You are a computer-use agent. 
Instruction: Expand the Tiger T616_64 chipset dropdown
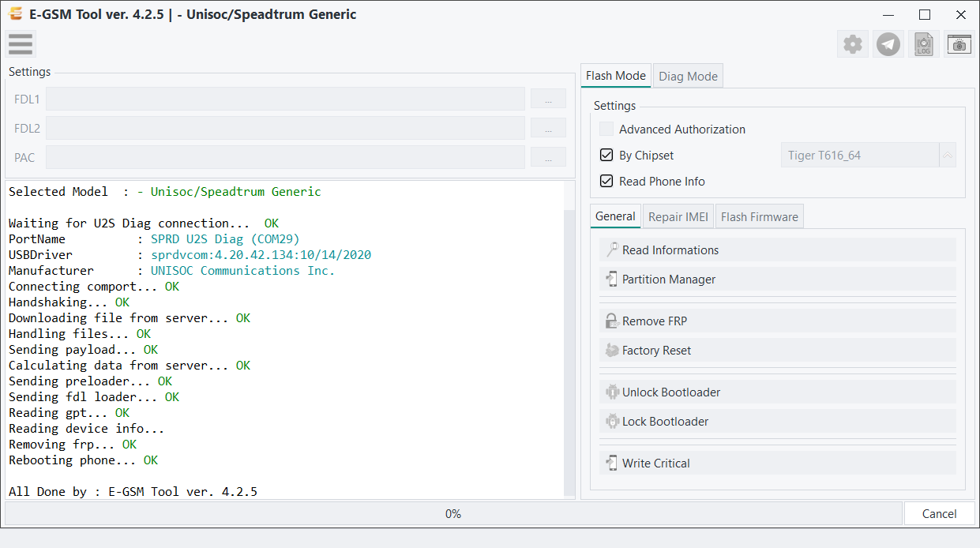click(x=948, y=156)
